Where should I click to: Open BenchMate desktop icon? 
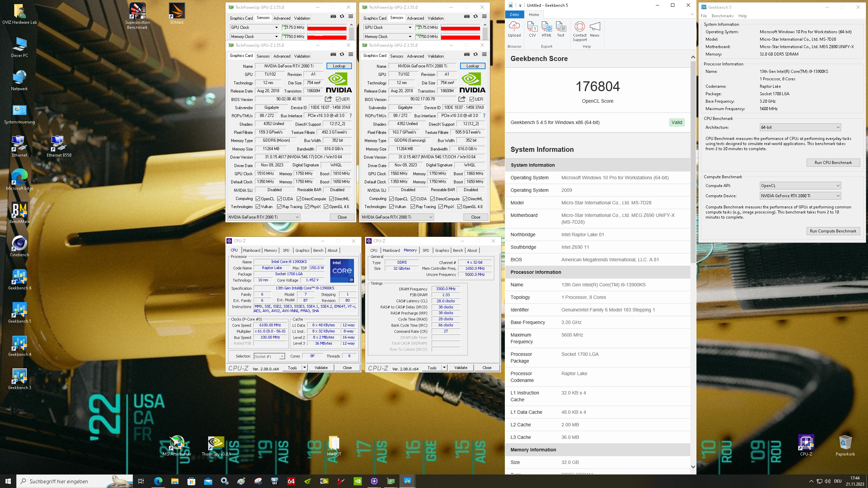19,213
